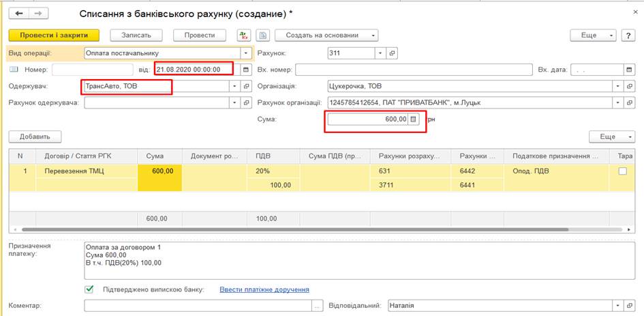
Task: Click the Дт/Кт postings icon
Action: (243, 35)
